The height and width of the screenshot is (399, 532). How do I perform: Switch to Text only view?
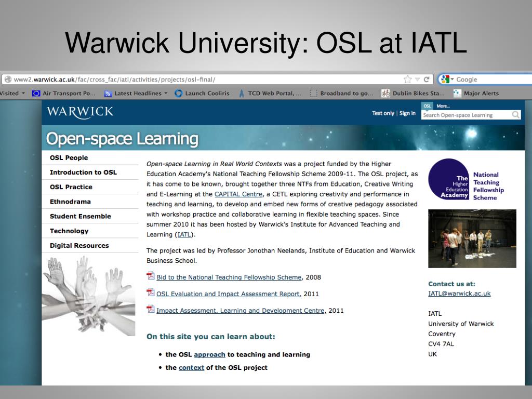pos(383,113)
